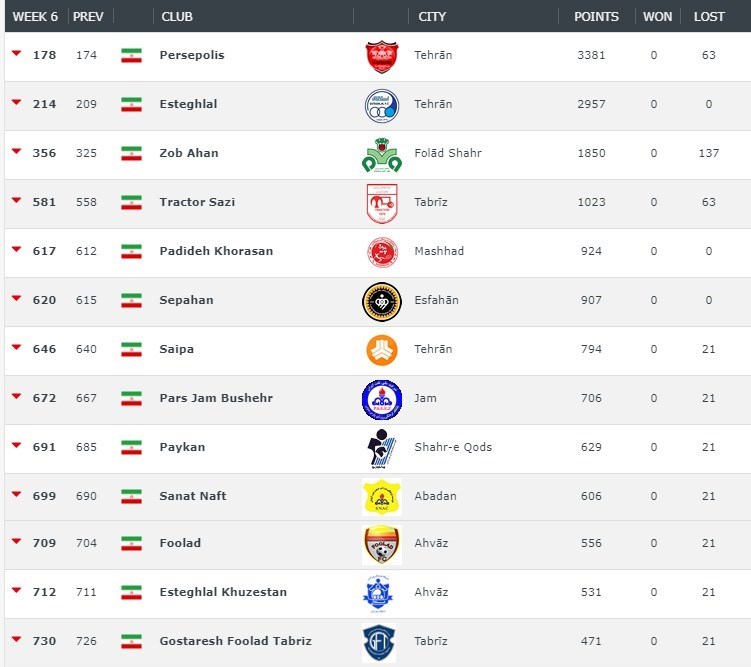Viewport: 751px width, 667px height.
Task: Click the Sepahan black and yellow crest
Action: (x=381, y=301)
